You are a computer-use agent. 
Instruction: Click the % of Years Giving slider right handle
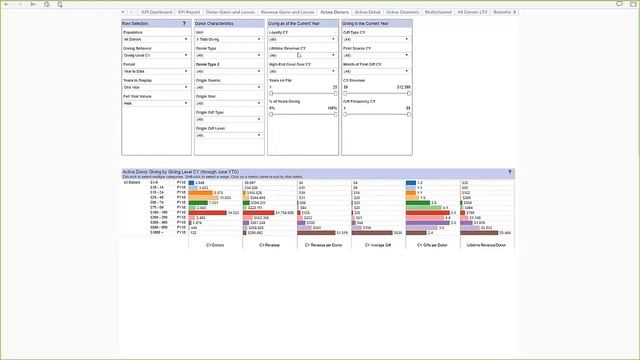(x=336, y=114)
